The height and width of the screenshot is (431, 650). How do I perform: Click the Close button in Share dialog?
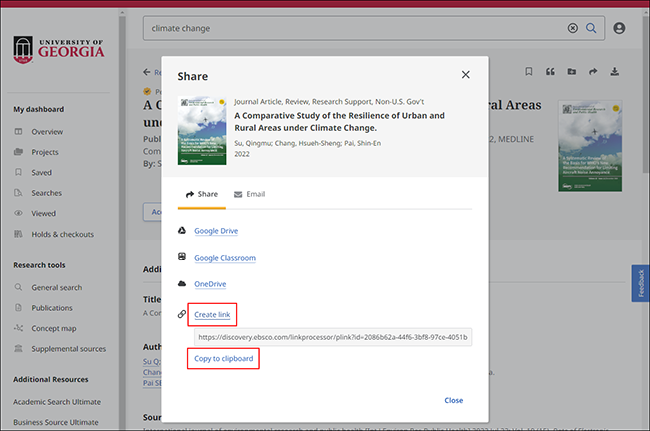454,400
